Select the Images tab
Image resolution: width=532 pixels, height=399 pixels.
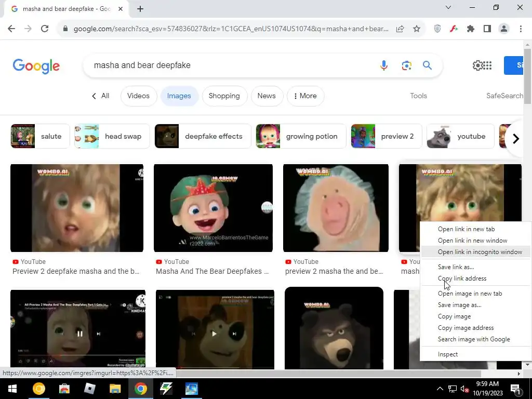(x=179, y=96)
